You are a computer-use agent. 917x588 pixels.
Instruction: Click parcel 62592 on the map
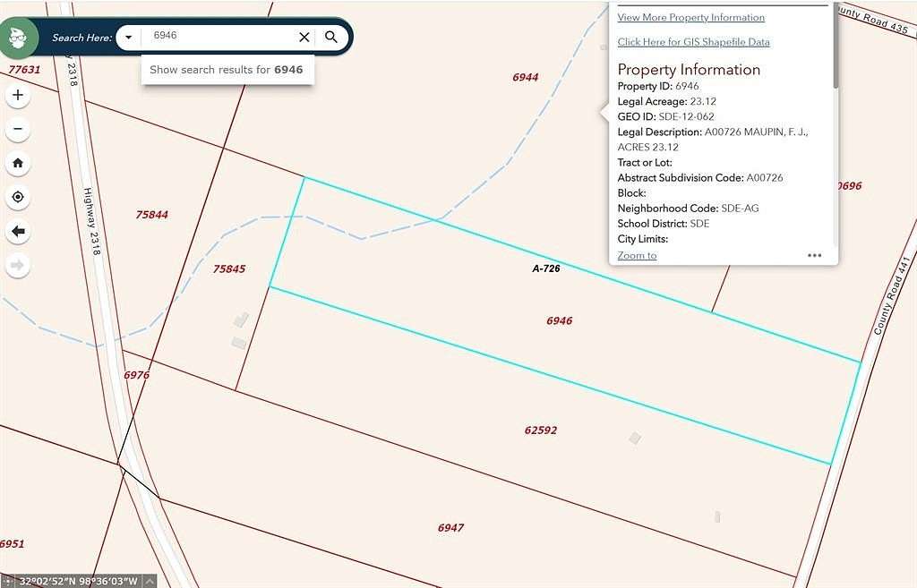(x=542, y=431)
